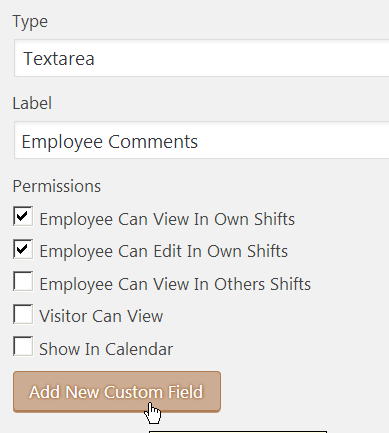This screenshot has width=389, height=433.
Task: Click into the Label field containing Employee Comments
Action: point(201,140)
